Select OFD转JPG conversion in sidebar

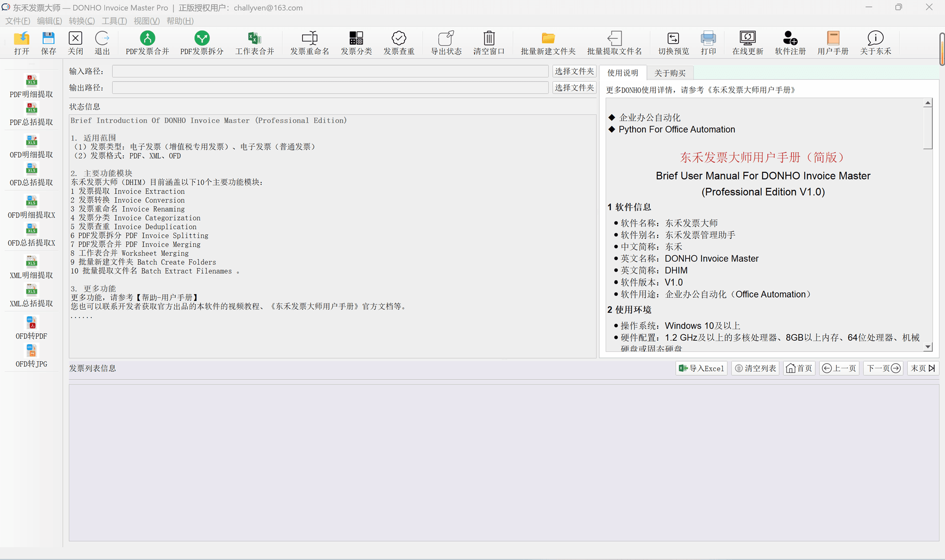pyautogui.click(x=31, y=356)
